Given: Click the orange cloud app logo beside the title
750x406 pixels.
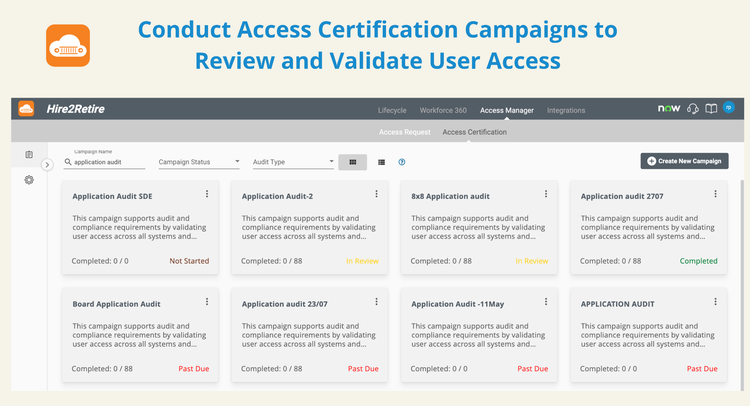Looking at the screenshot, I should (x=68, y=46).
